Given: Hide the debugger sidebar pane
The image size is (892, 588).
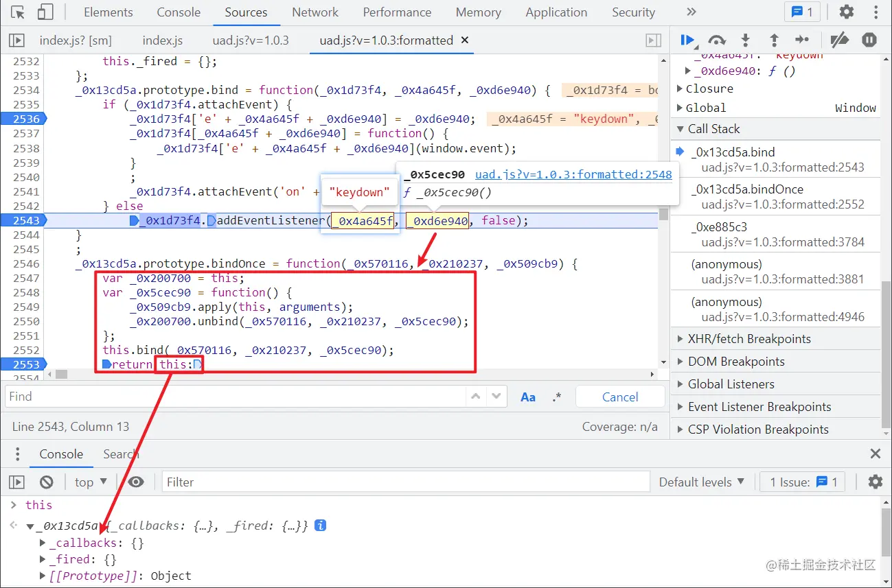Looking at the screenshot, I should pos(654,40).
